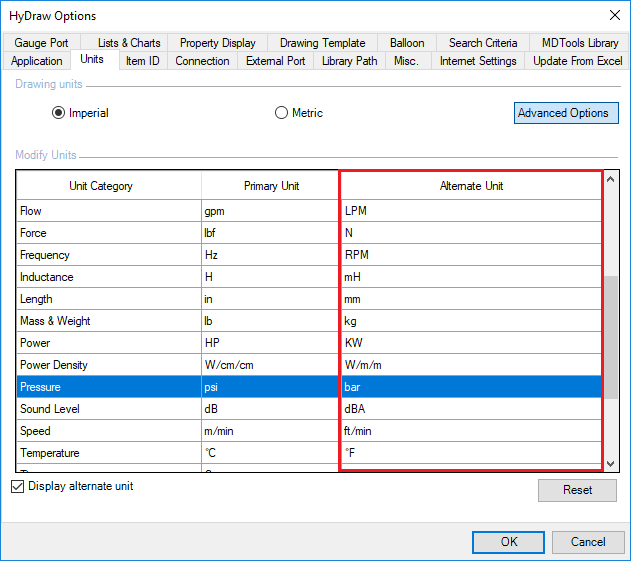The image size is (631, 561).
Task: Click the units table scrollbar thumb
Action: 610,337
